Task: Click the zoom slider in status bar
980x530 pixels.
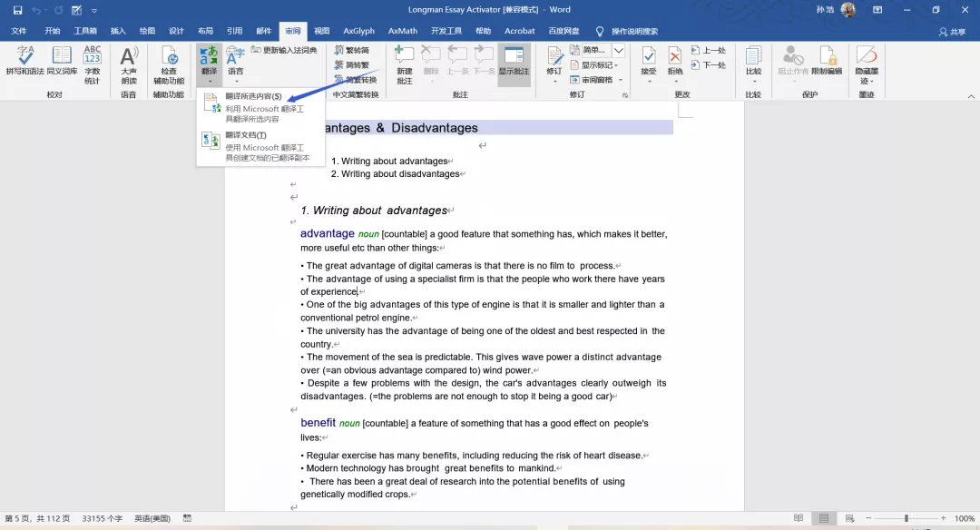Action: 906,518
